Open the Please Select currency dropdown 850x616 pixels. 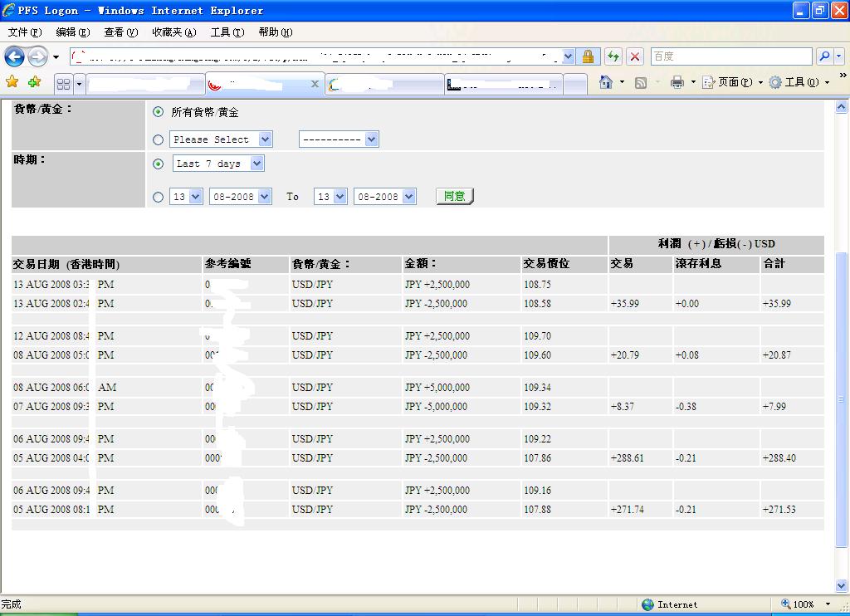coord(221,139)
